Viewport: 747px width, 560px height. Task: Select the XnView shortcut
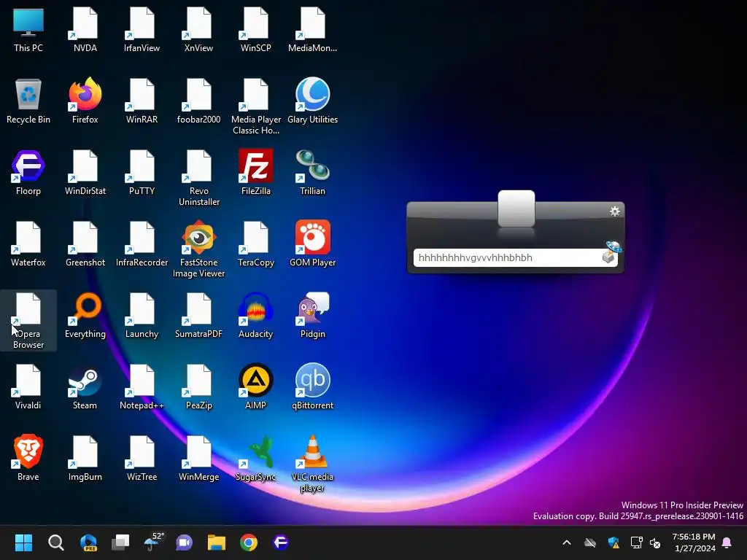click(198, 29)
